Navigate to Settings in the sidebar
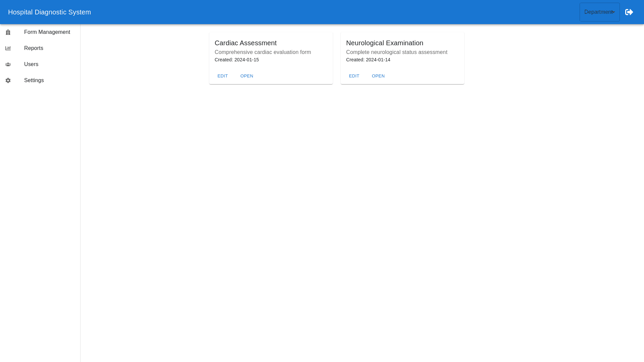Image resolution: width=644 pixels, height=362 pixels. [x=34, y=80]
